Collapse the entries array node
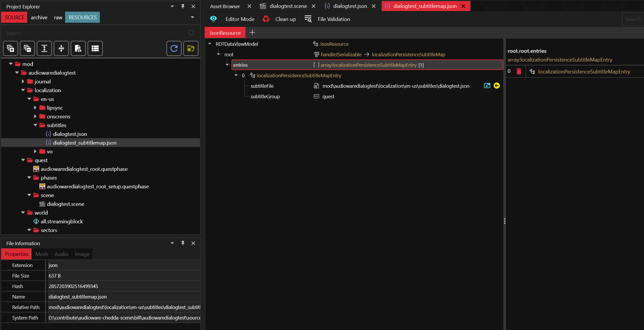This screenshot has height=330, width=644. (227, 65)
